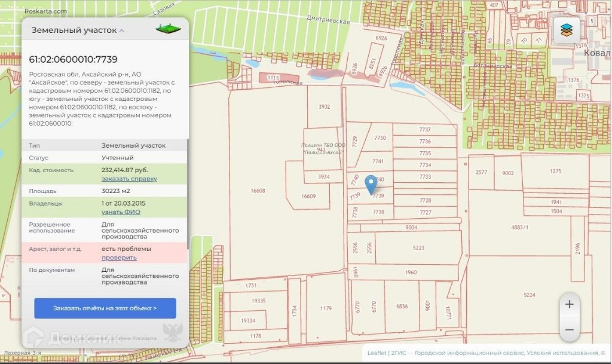Select parcel 4883/1 on the map
This screenshot has width=612, height=364.
(x=520, y=227)
